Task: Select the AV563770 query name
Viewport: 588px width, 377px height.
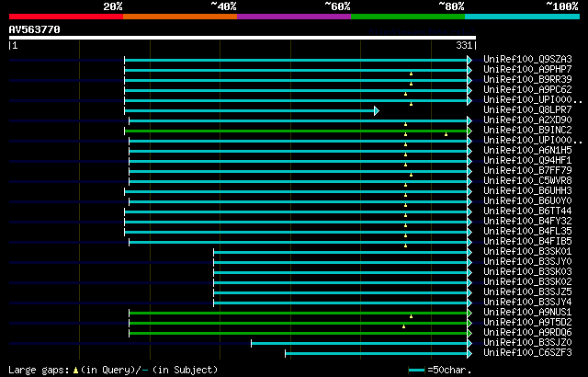Action: (35, 29)
